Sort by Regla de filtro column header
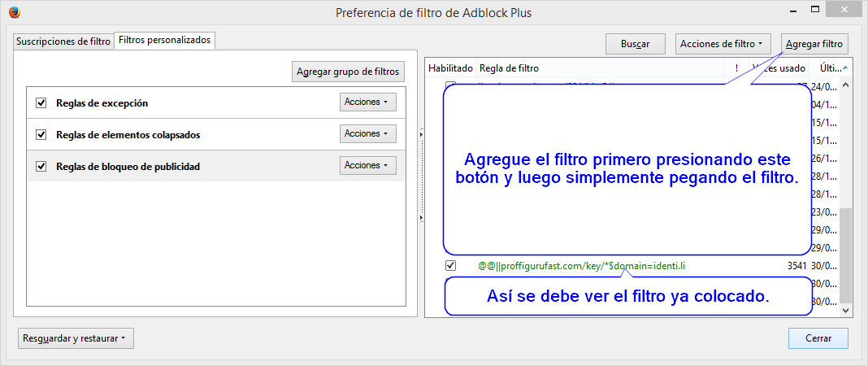868x366 pixels. [x=600, y=68]
